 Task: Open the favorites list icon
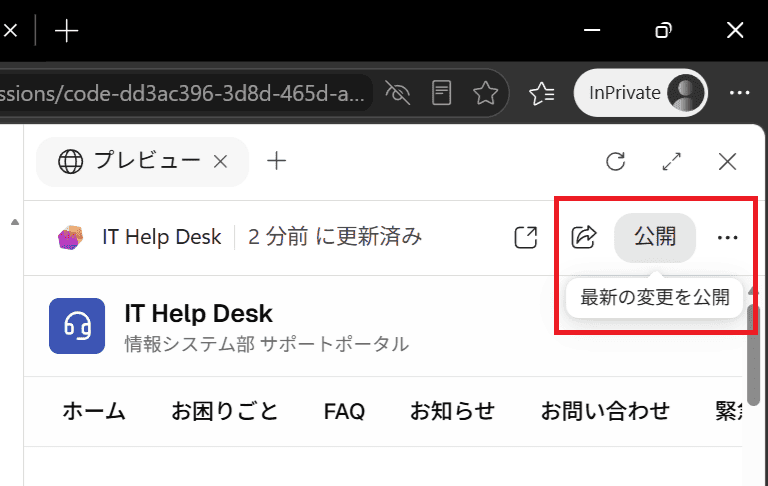tap(542, 93)
